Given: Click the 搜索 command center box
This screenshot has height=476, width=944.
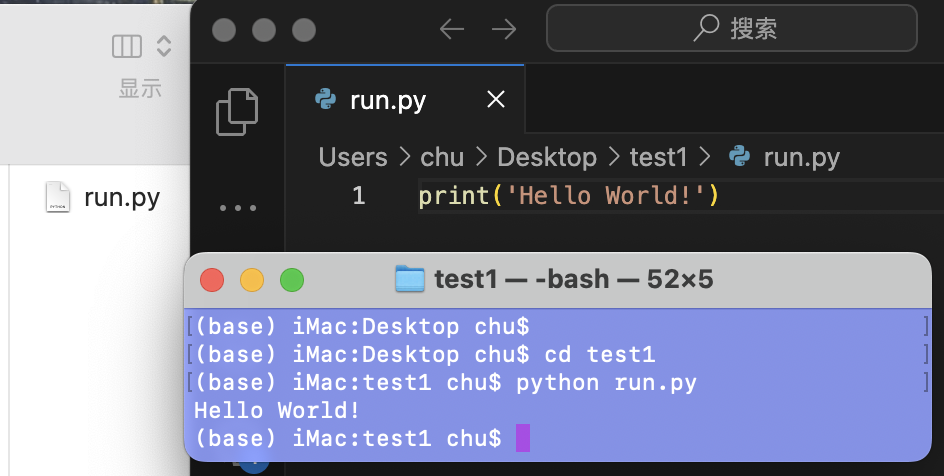Looking at the screenshot, I should [731, 28].
